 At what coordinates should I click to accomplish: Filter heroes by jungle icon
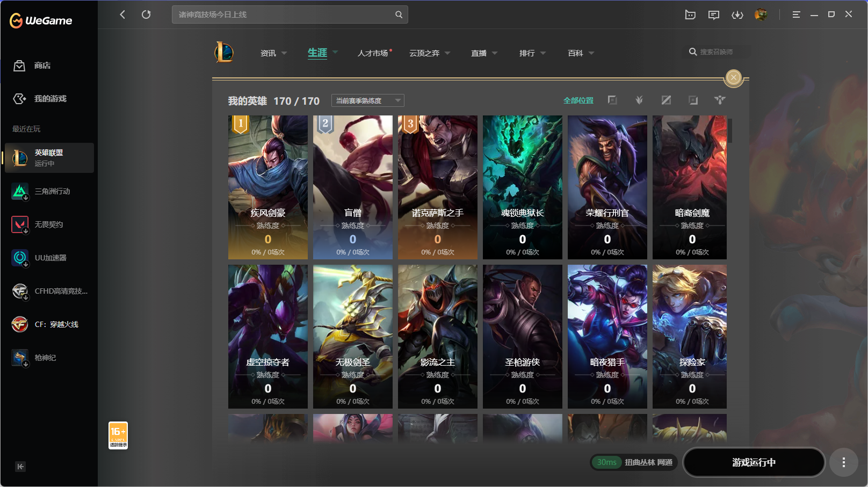639,100
